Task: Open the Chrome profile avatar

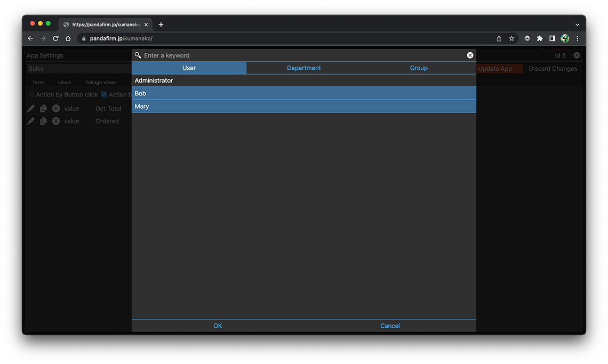Action: [x=565, y=38]
